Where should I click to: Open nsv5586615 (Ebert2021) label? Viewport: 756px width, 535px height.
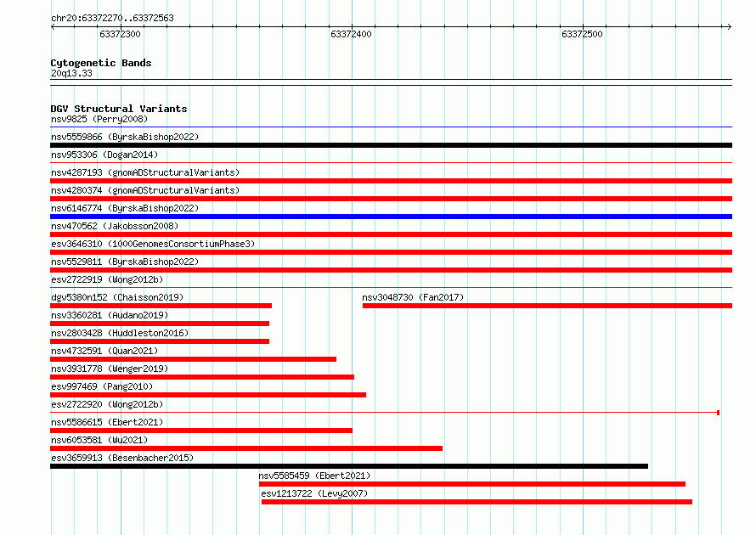(x=107, y=422)
